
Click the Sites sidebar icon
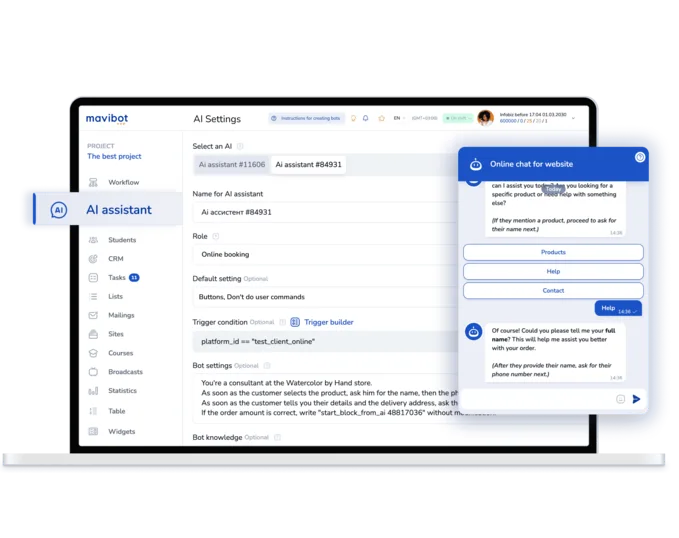[x=93, y=334]
